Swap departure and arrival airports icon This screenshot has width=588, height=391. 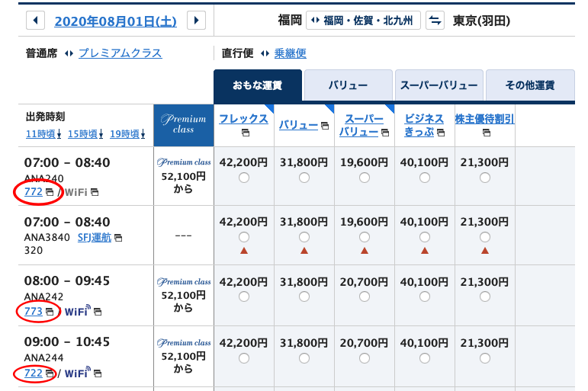(435, 21)
